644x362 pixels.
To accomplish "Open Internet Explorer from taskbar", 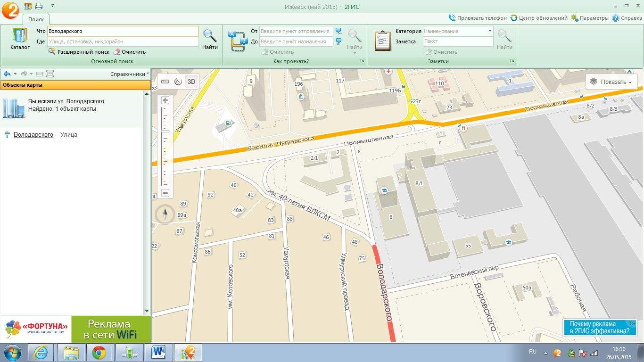I will 41,353.
